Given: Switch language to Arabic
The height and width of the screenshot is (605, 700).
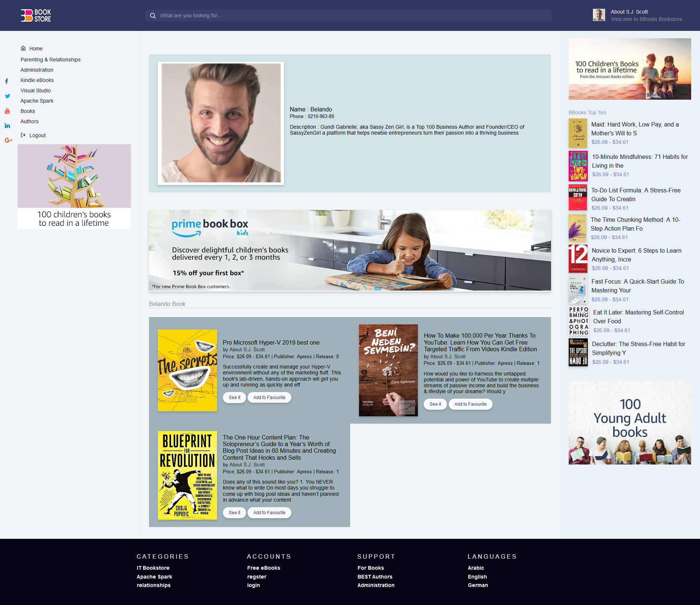Looking at the screenshot, I should click(x=476, y=568).
